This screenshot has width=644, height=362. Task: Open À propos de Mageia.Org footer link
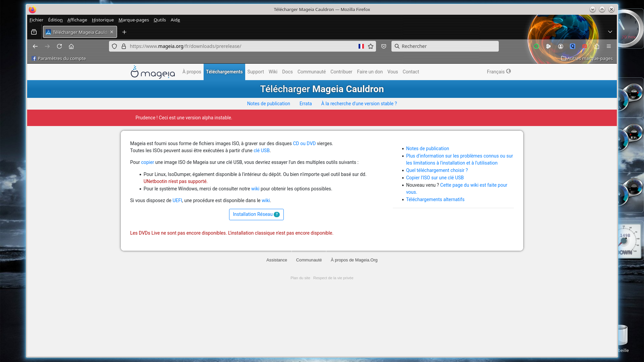coord(354,260)
